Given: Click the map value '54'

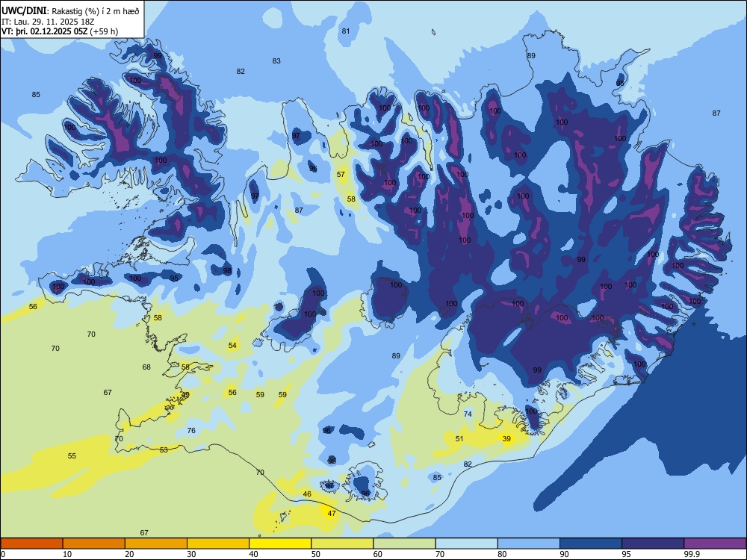Looking at the screenshot, I should pos(232,345).
